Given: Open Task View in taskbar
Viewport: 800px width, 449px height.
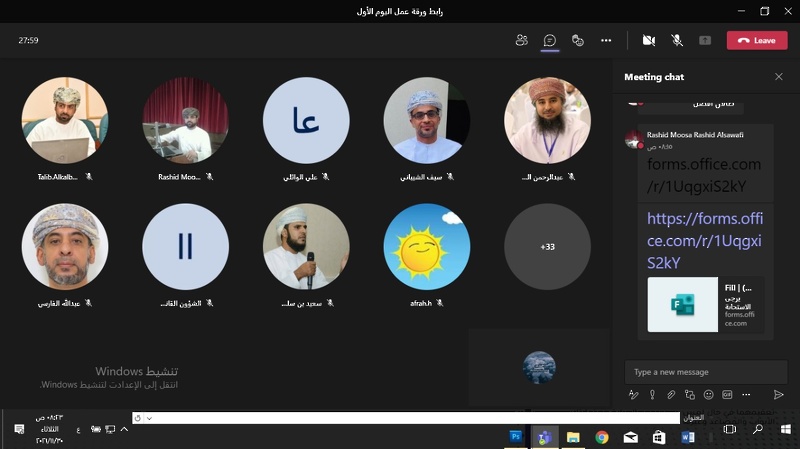Looking at the screenshot, I should click(x=730, y=429).
